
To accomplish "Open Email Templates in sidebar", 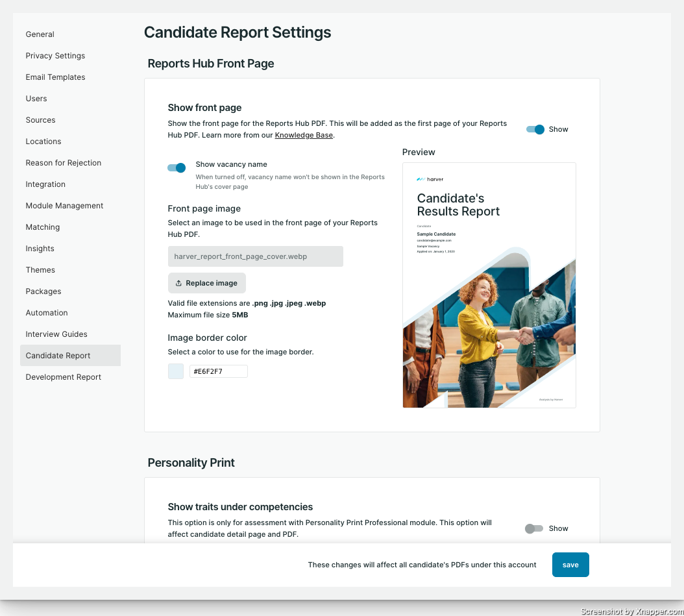I will [x=55, y=77].
